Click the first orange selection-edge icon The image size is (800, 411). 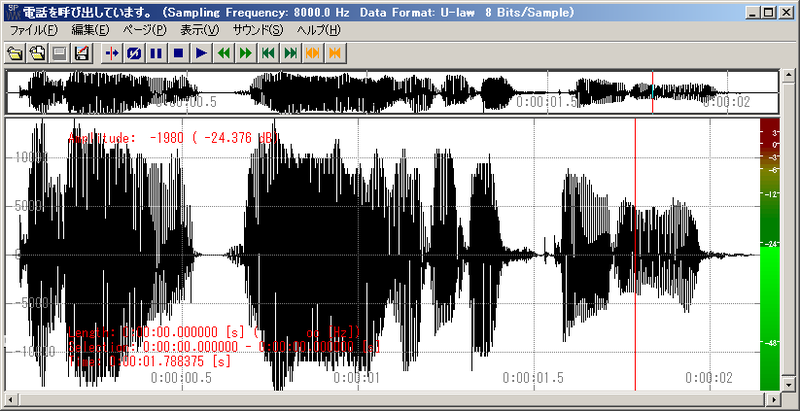coord(312,52)
